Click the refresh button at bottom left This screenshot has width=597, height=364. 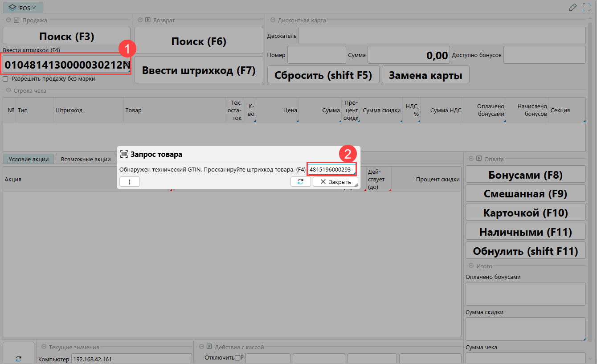18,358
